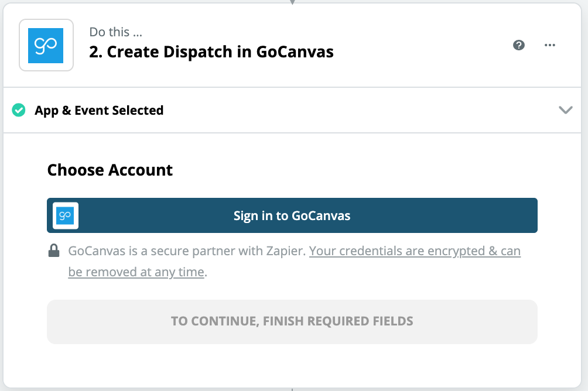Click the "Choose Account" heading
Screen dimensions: 588x391
(x=110, y=170)
